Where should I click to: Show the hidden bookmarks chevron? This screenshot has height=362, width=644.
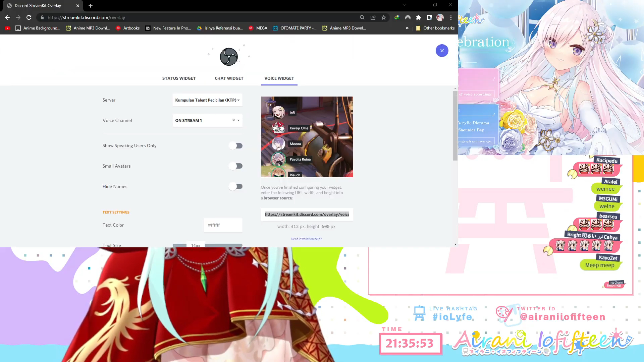click(407, 28)
